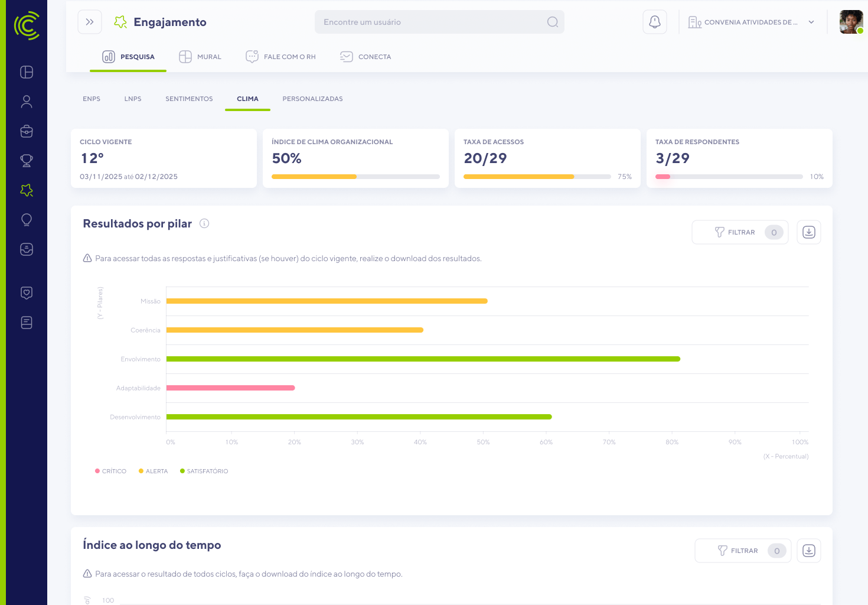Click the search magnifier icon
The height and width of the screenshot is (605, 868).
(552, 22)
